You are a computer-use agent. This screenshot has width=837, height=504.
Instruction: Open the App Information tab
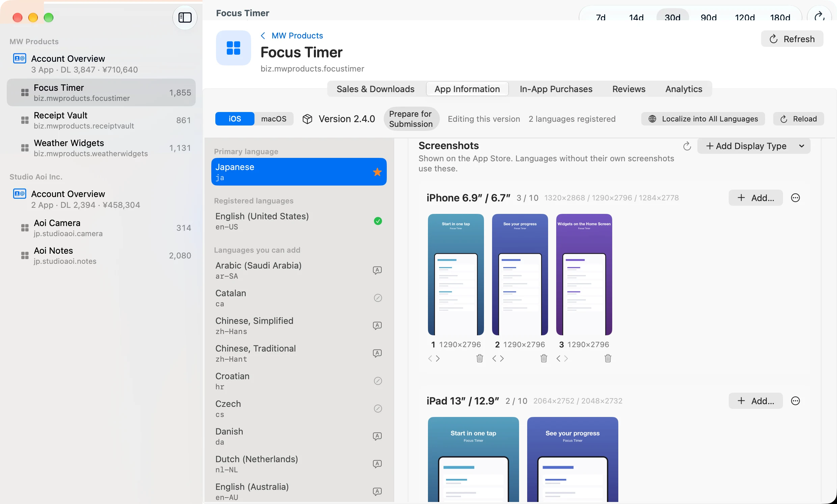pyautogui.click(x=467, y=89)
